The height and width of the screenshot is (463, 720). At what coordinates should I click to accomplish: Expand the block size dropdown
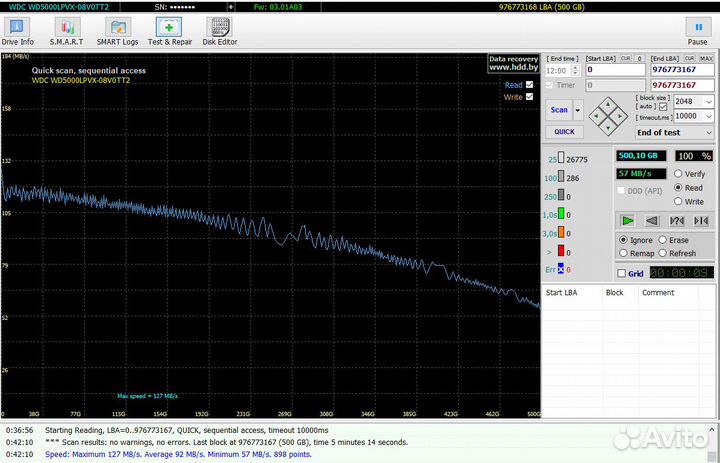tap(708, 101)
